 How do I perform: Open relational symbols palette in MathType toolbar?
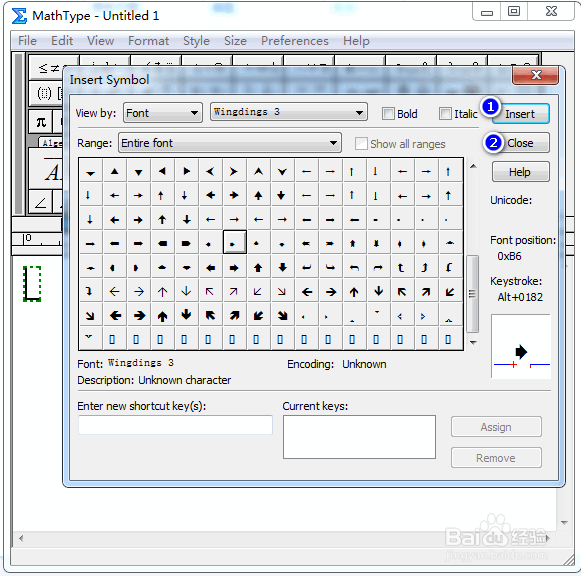pos(46,67)
